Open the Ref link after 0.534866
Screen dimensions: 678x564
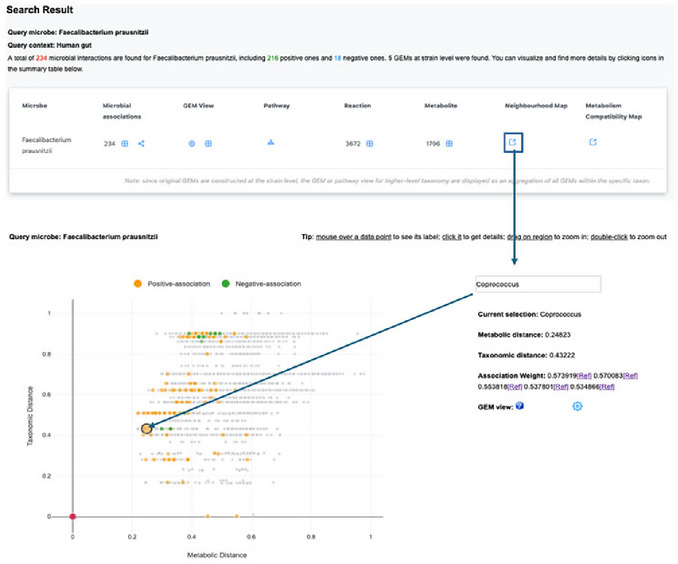click(x=607, y=387)
